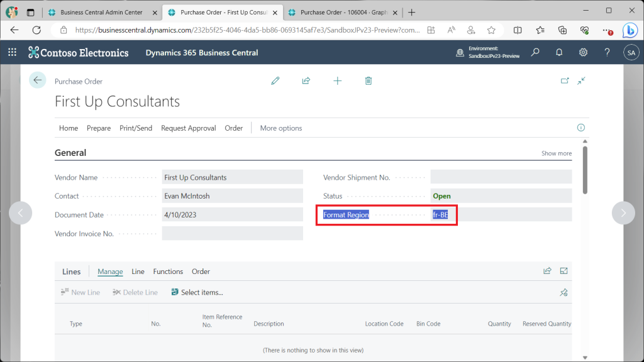
Task: Share the Lines section
Action: click(547, 271)
